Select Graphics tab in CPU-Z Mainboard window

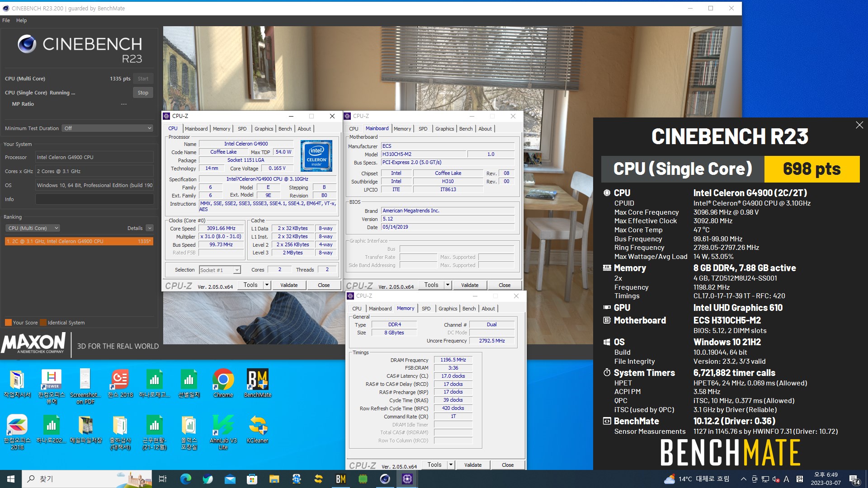click(444, 129)
